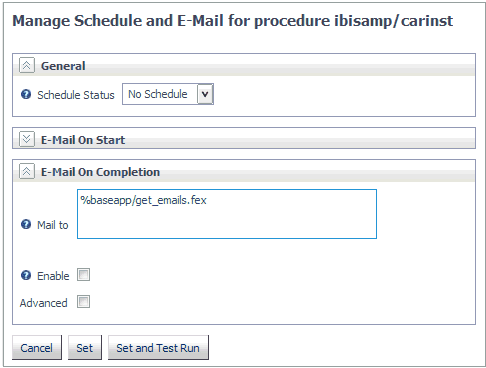Click inside the Mail to text box
The width and height of the screenshot is (486, 368).
227,214
